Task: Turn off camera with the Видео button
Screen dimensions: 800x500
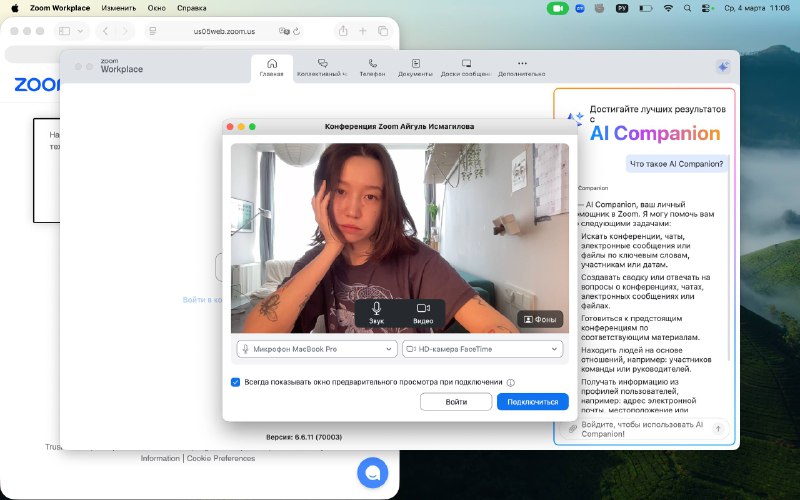Action: (423, 312)
